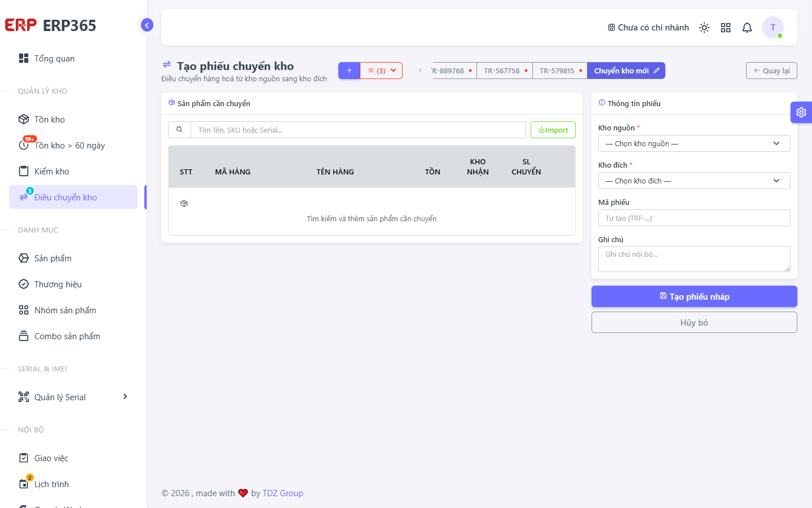Focus the Mã phiếu input field
The height and width of the screenshot is (508, 812).
[694, 218]
